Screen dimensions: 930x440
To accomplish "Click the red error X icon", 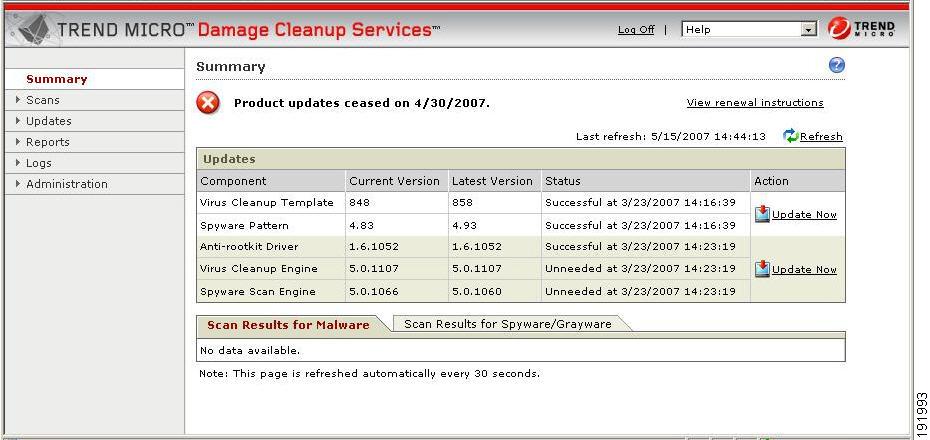I will tap(208, 103).
